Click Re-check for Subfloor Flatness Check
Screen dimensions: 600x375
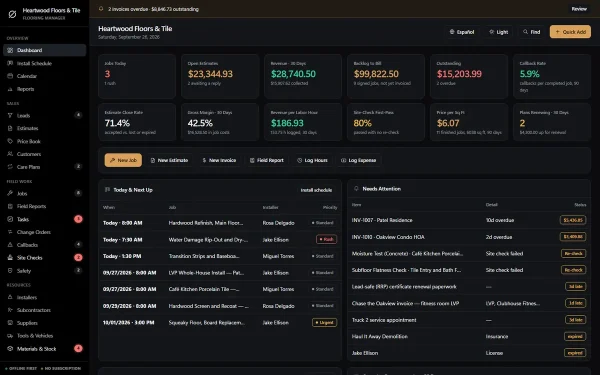(573, 270)
